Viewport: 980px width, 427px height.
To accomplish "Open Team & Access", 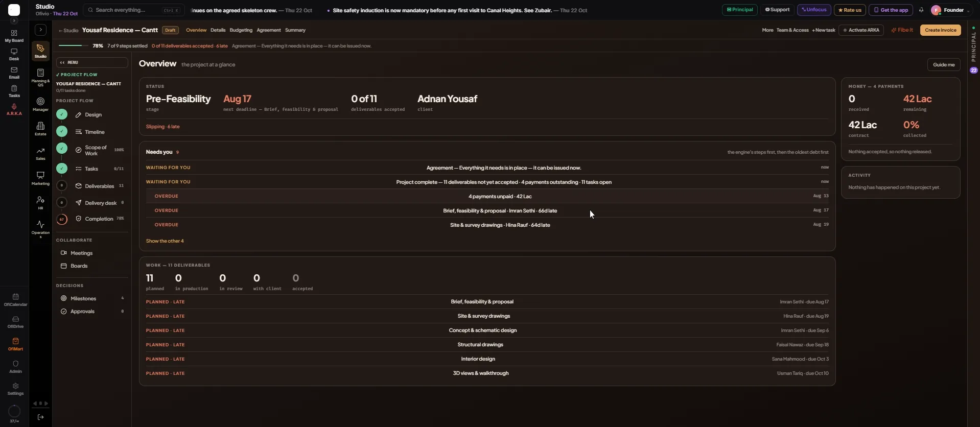I will 792,30.
